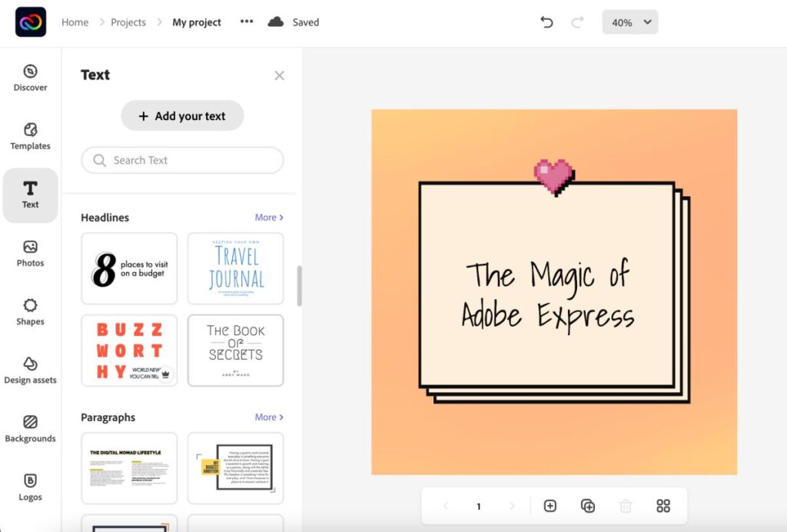The width and height of the screenshot is (787, 532).
Task: Open the Templates panel in the sidebar
Action: pyautogui.click(x=30, y=137)
